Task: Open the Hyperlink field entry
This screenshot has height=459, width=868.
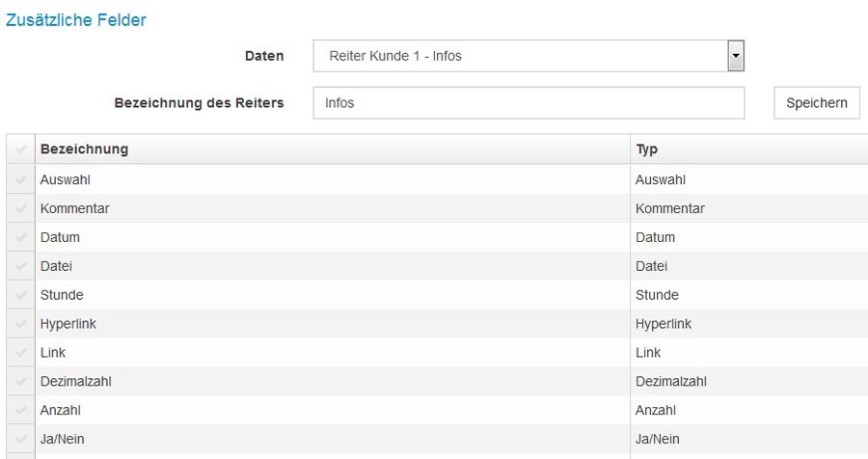Action: (x=68, y=324)
